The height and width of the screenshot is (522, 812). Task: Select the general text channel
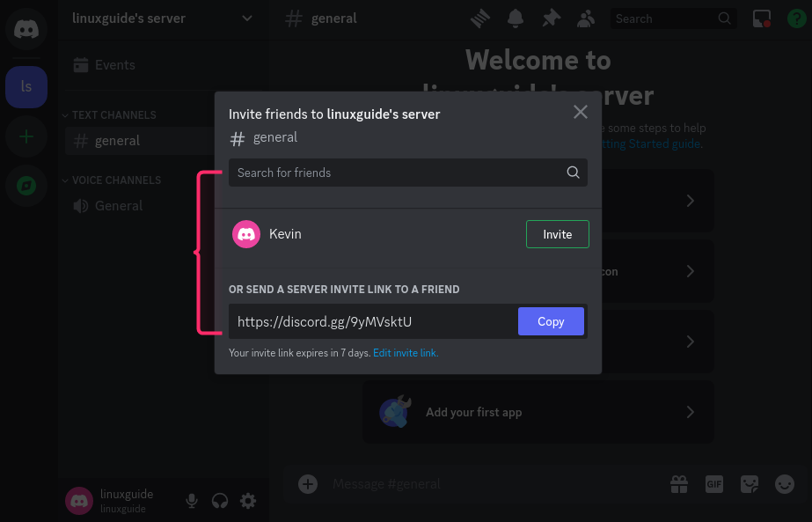(117, 141)
